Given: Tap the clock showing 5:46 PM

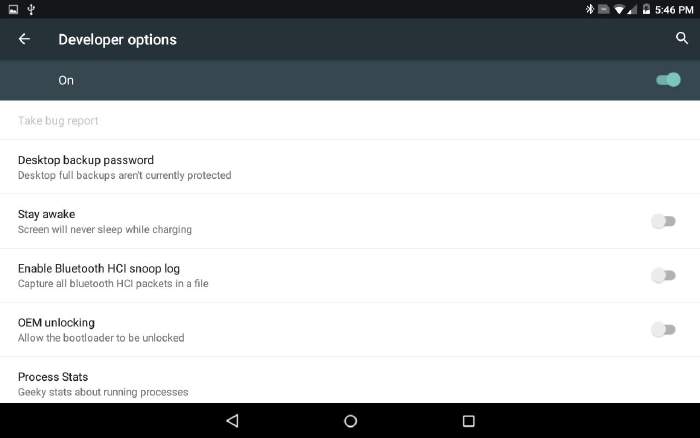Looking at the screenshot, I should (675, 9).
